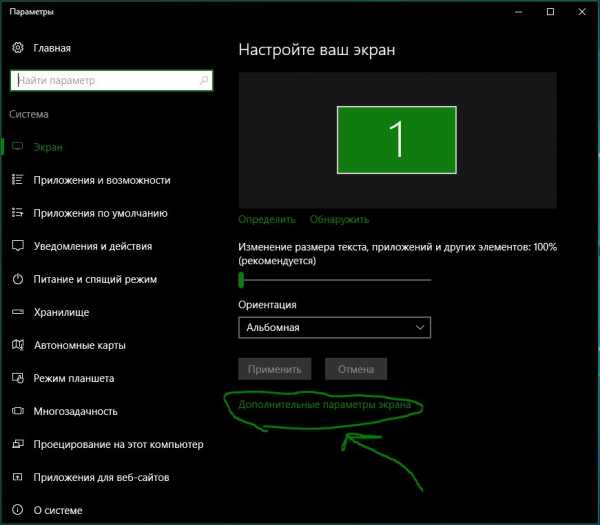
Task: Click the Ориентация label
Action: [267, 305]
